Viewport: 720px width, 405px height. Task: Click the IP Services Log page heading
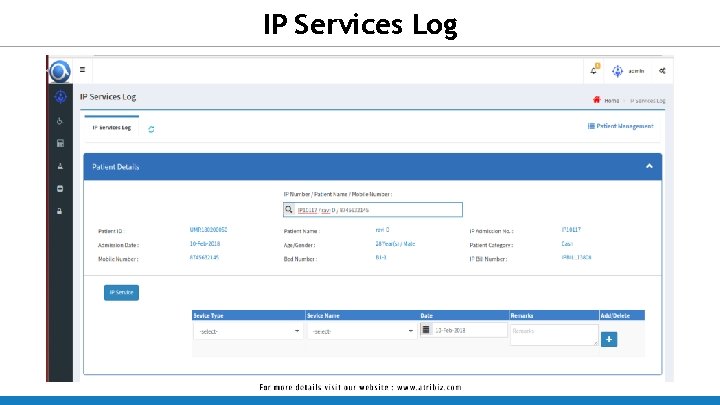108,97
